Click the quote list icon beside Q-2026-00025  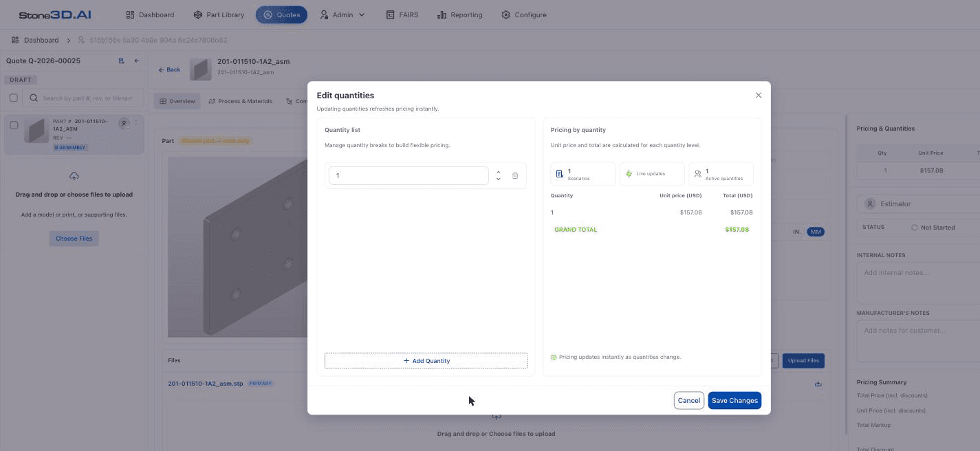[x=121, y=61]
